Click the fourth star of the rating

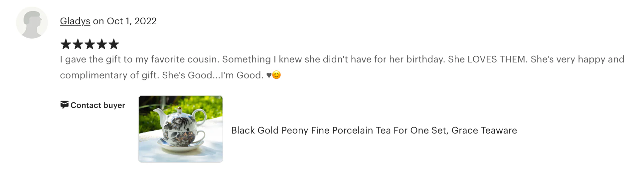click(102, 44)
